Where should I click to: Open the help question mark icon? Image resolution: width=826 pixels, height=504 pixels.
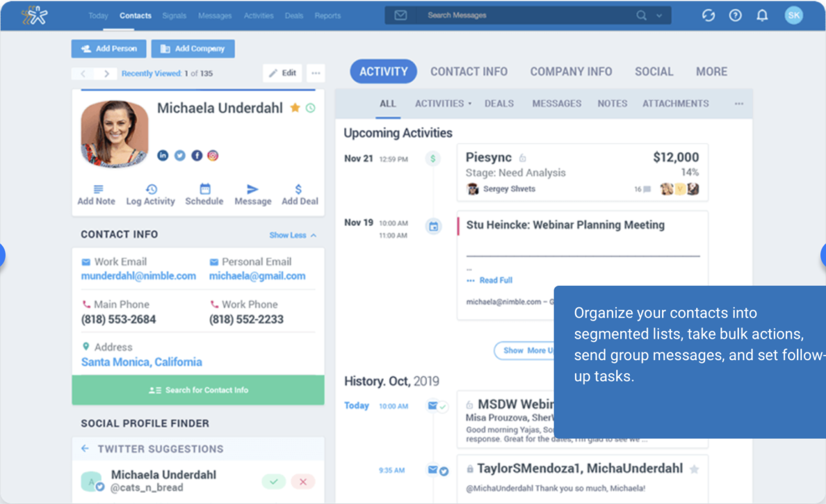coord(735,15)
